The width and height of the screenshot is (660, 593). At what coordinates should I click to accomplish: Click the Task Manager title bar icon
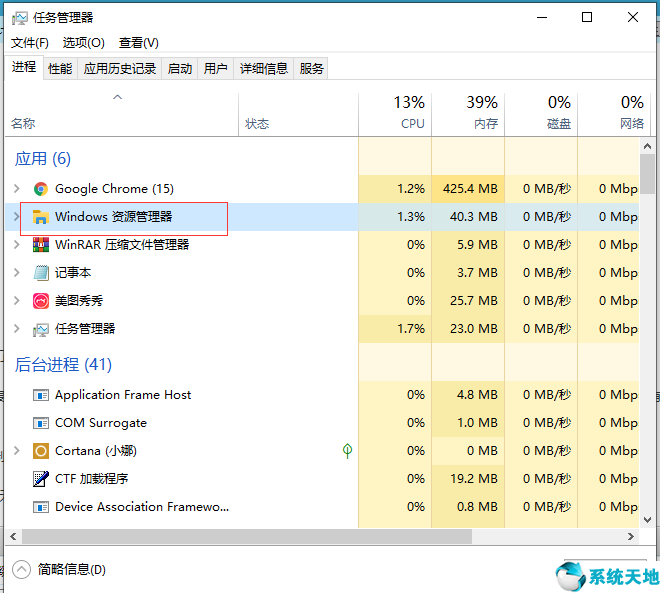pyautogui.click(x=20, y=18)
